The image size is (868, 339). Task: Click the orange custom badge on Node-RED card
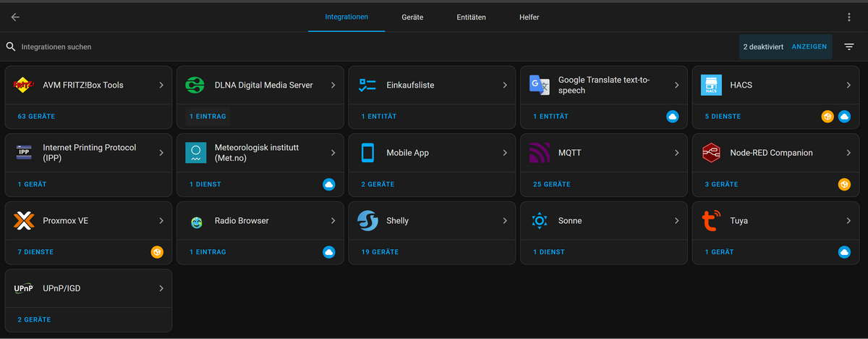844,184
